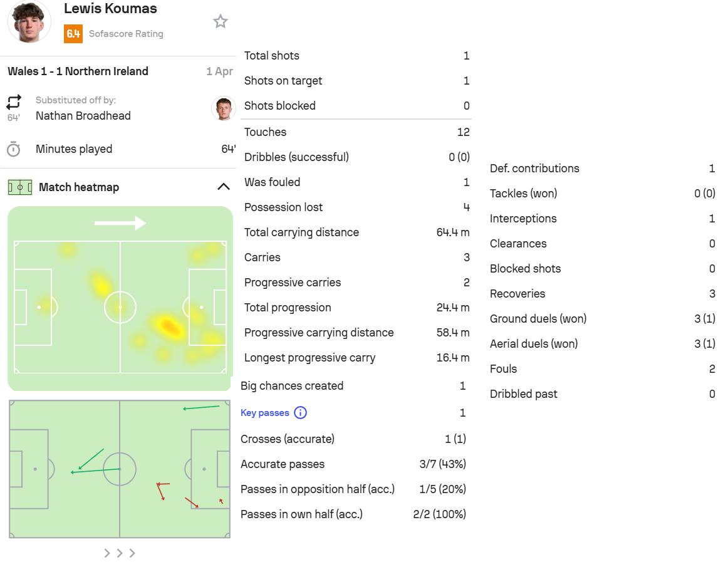728x562 pixels.
Task: Select the Big chances created row
Action: [x=353, y=386]
